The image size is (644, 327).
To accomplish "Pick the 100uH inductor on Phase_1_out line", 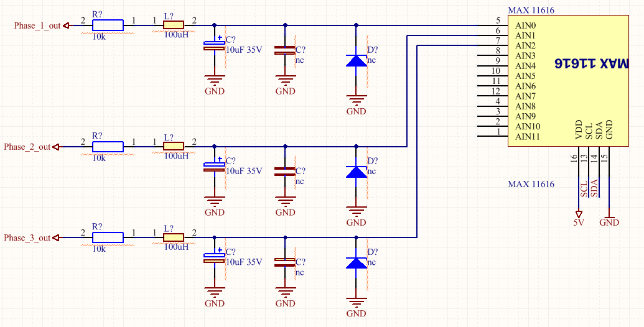I will tap(174, 25).
